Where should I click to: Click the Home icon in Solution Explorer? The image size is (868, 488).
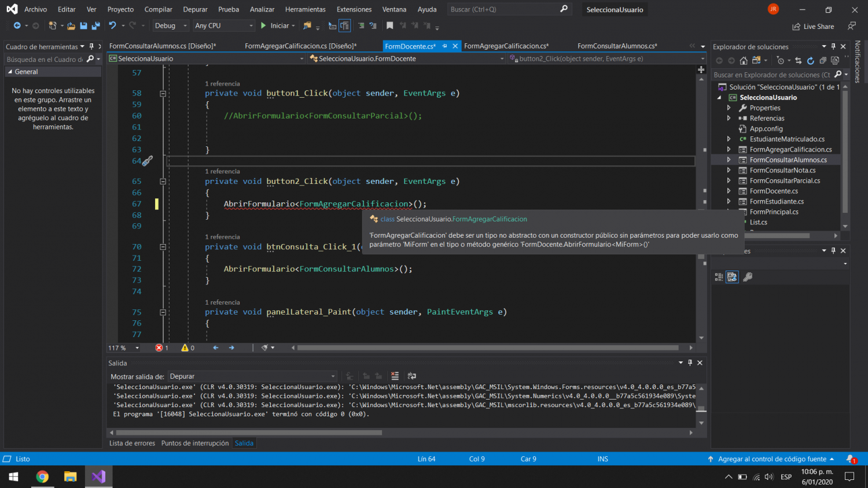tap(744, 61)
